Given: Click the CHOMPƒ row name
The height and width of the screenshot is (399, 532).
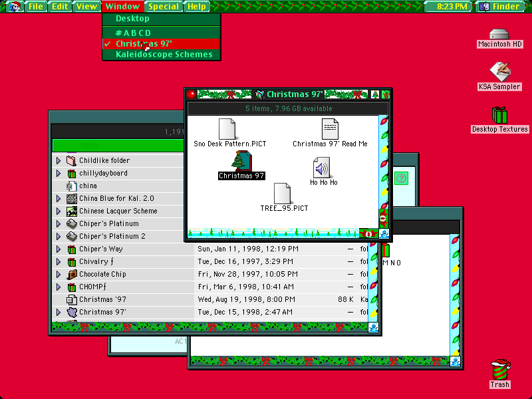Looking at the screenshot, I should [x=92, y=287].
